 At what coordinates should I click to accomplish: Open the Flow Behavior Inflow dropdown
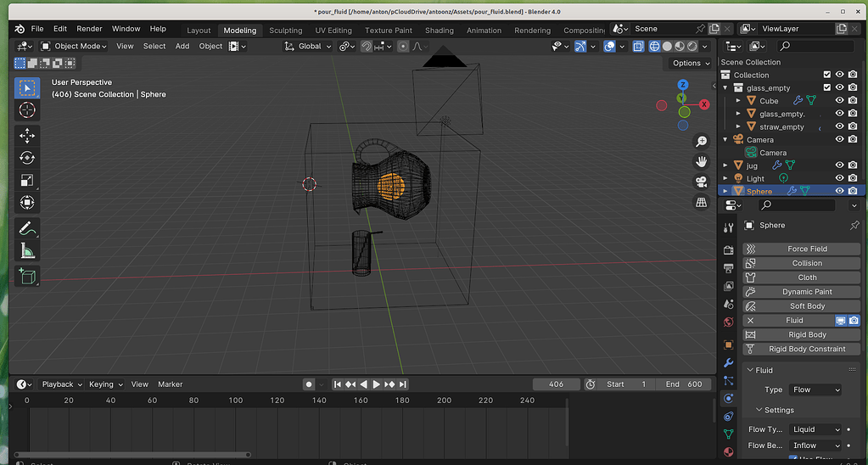coord(815,445)
